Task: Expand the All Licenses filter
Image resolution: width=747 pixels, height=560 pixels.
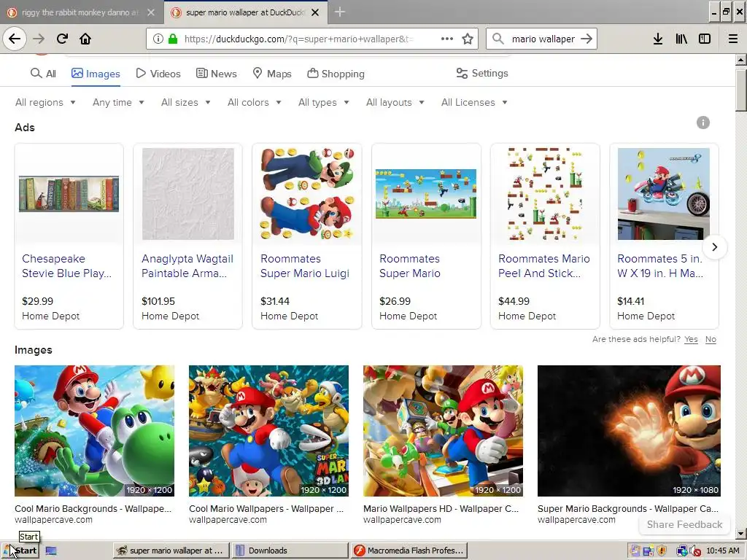Action: 474,102
